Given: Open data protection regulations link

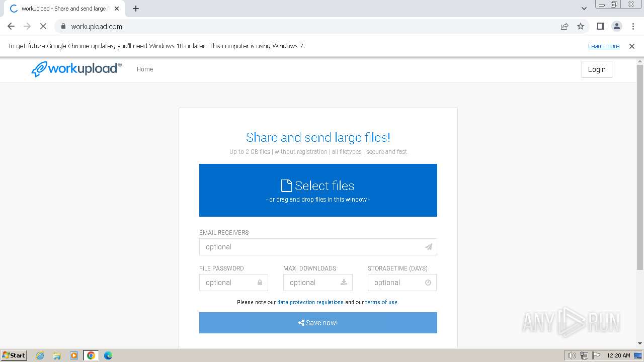Looking at the screenshot, I should pos(310,302).
